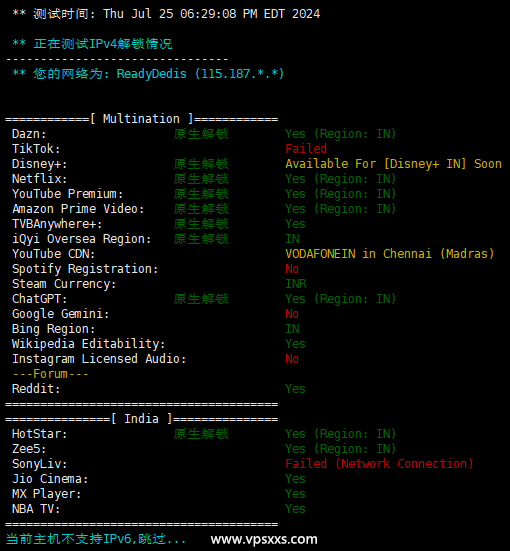Click the Multination section header
Viewport: 510px width, 551px height.
(141, 119)
